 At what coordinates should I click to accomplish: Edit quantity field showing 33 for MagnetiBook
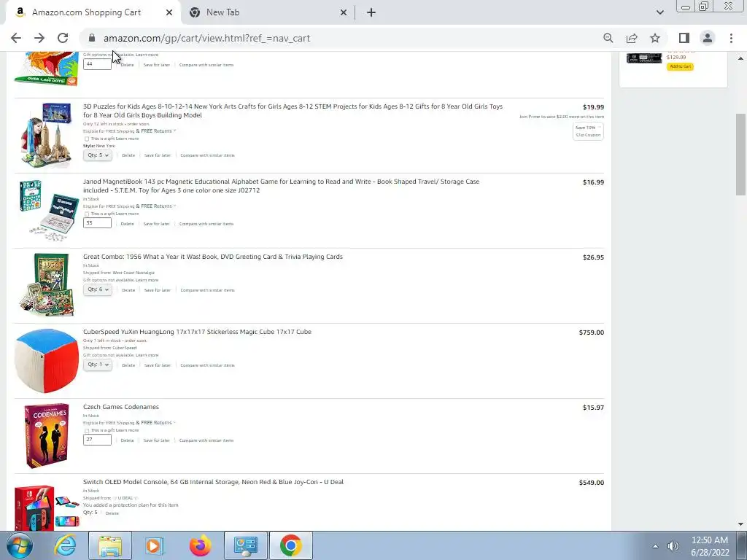[x=97, y=223]
